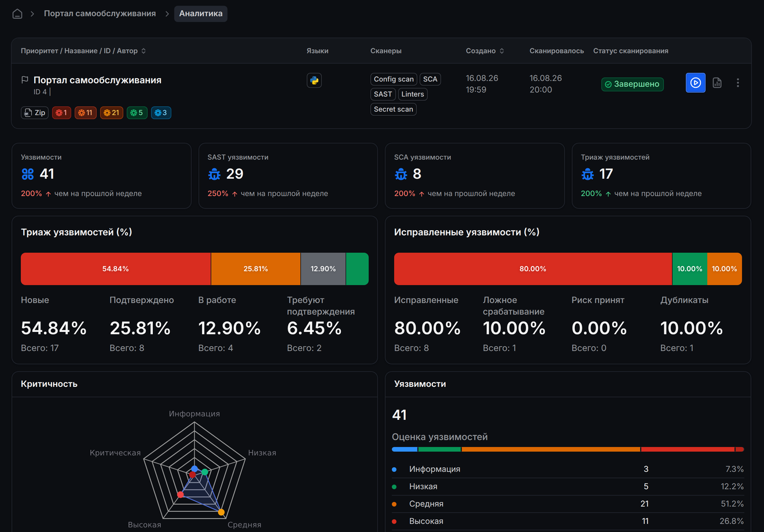Sort by the 'Создано' column
Image resolution: width=764 pixels, height=532 pixels.
[x=485, y=51]
